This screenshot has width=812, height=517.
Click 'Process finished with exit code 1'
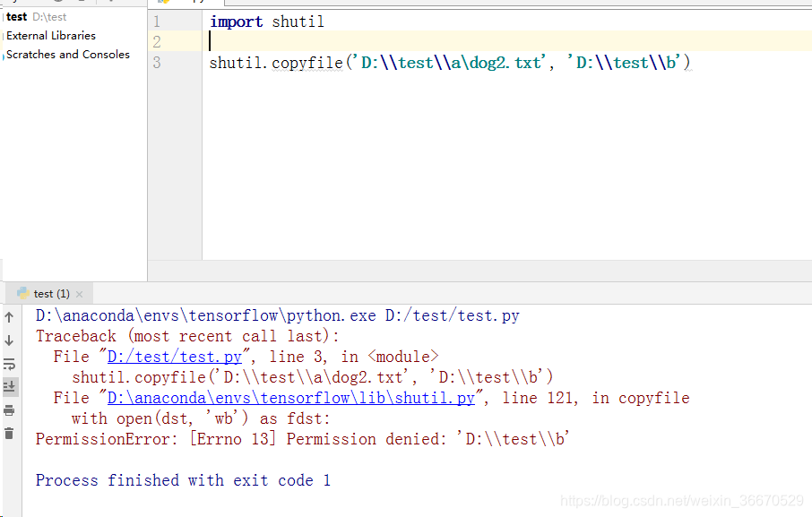point(183,480)
